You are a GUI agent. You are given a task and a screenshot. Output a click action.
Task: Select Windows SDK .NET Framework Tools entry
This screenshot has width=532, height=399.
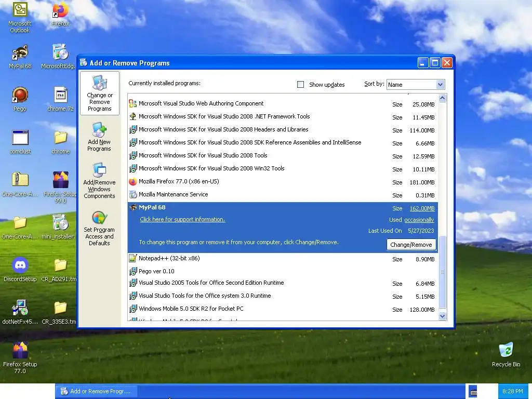pyautogui.click(x=283, y=117)
